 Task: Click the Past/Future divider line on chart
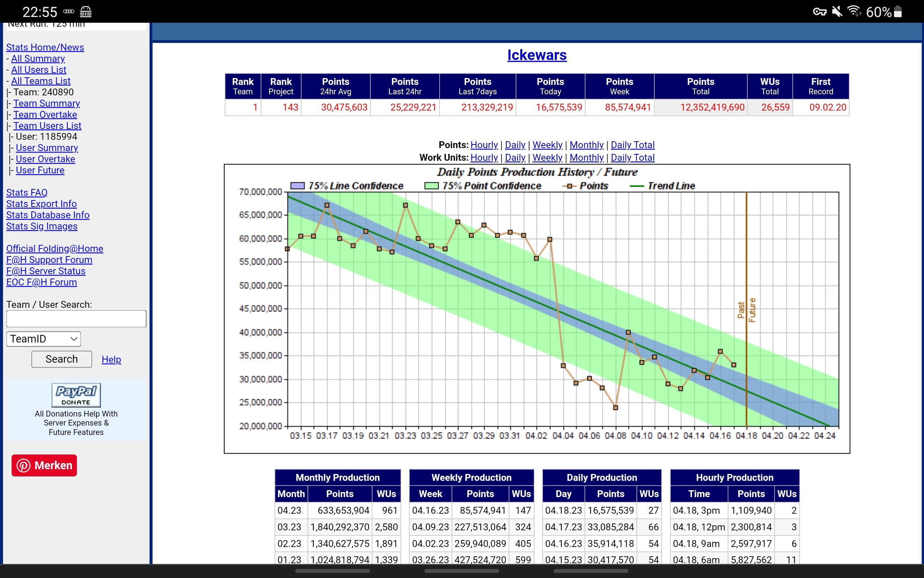click(746, 309)
